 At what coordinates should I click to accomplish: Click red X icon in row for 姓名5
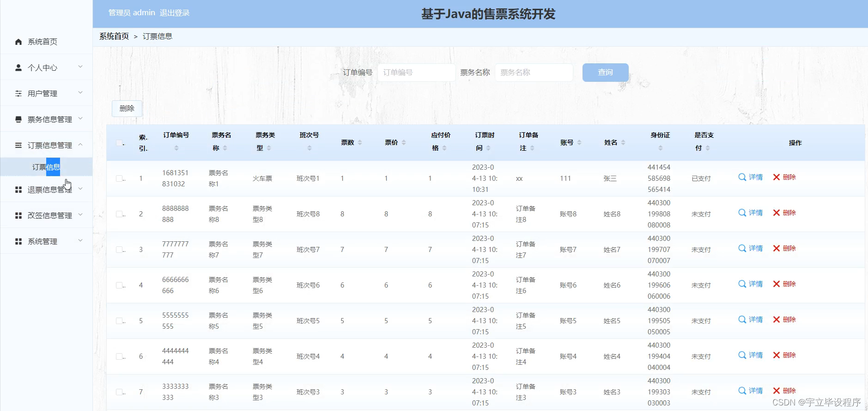pyautogui.click(x=777, y=319)
